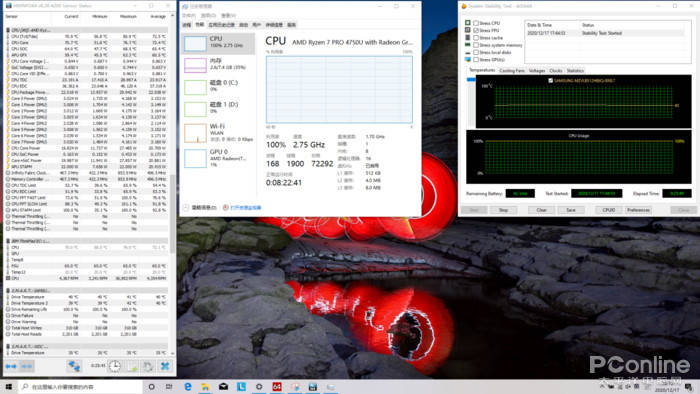The image size is (700, 394).
Task: Click HWiNFO left expand arrows icon
Action: point(11,366)
